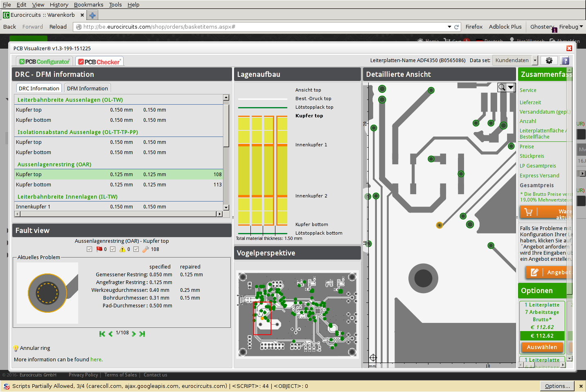
Task: Toggle the yellow warning issues checkbox
Action: pos(113,249)
